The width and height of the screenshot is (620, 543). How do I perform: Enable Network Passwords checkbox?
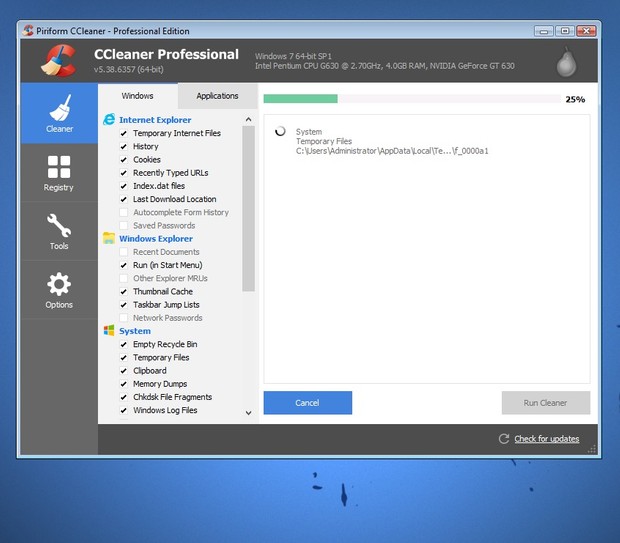pos(124,318)
